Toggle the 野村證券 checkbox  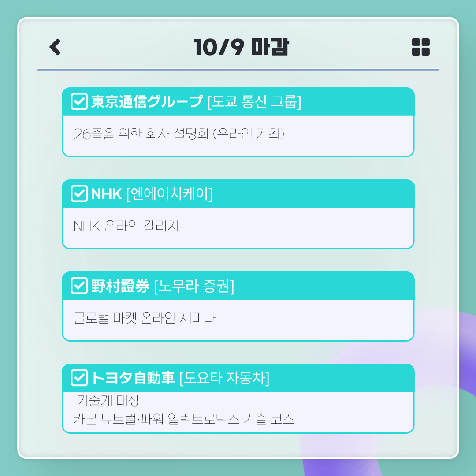[x=79, y=286]
